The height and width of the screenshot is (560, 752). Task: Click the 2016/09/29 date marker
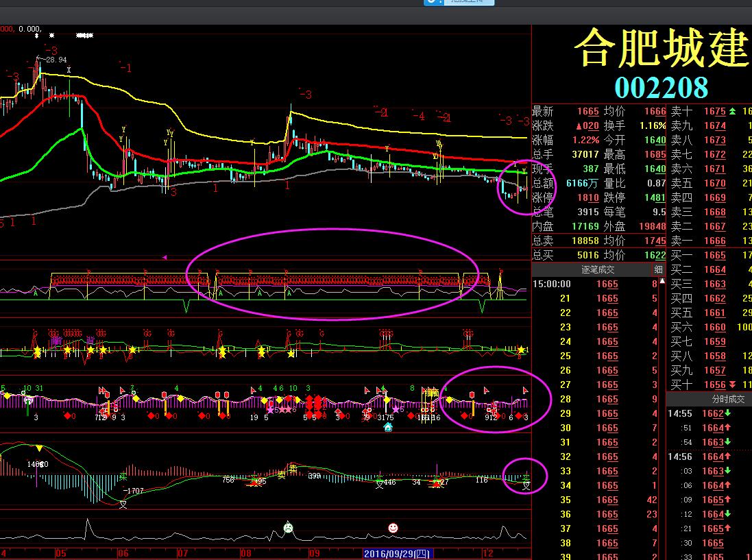tap(397, 553)
